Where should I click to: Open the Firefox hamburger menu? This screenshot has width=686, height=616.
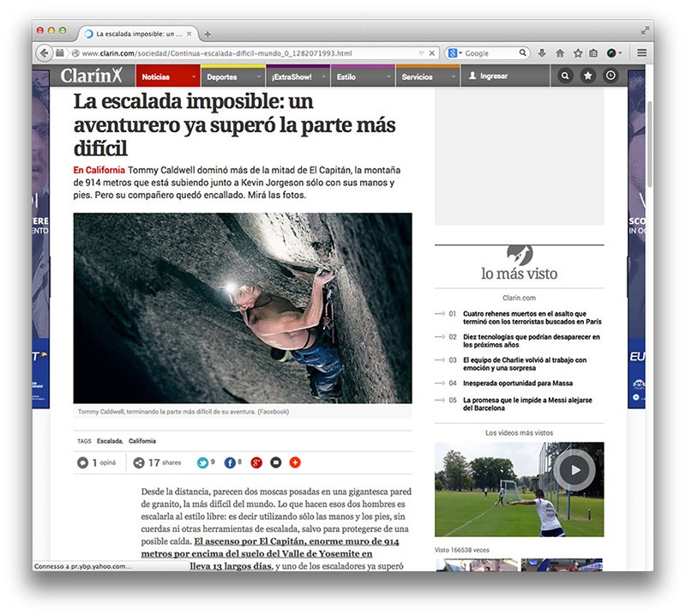point(641,53)
